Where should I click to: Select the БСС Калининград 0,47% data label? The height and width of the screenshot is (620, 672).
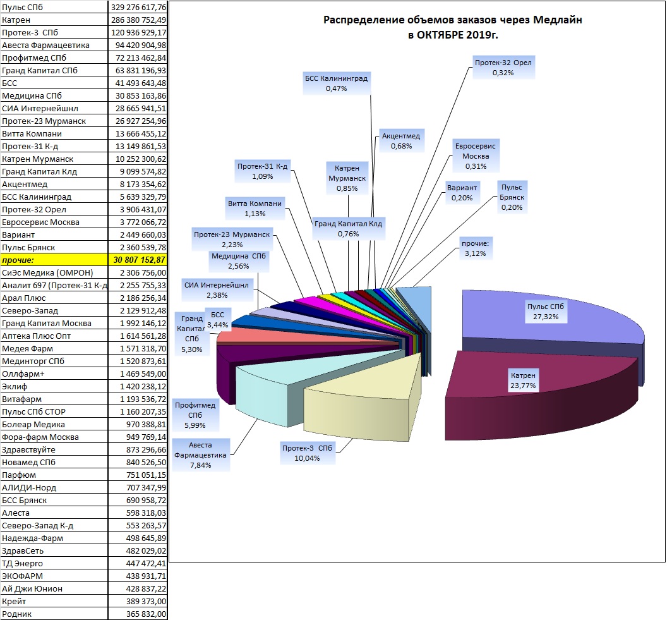click(x=337, y=83)
